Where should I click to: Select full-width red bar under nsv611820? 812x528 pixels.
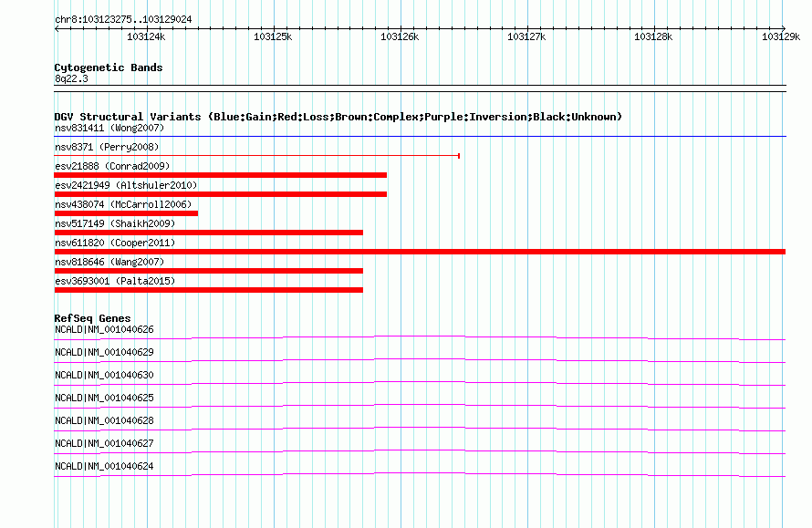tap(420, 252)
